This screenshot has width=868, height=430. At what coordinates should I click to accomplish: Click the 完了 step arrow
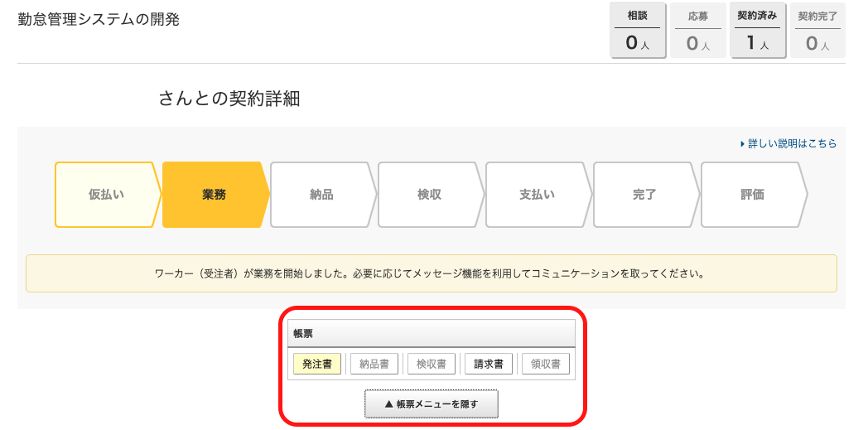click(644, 195)
